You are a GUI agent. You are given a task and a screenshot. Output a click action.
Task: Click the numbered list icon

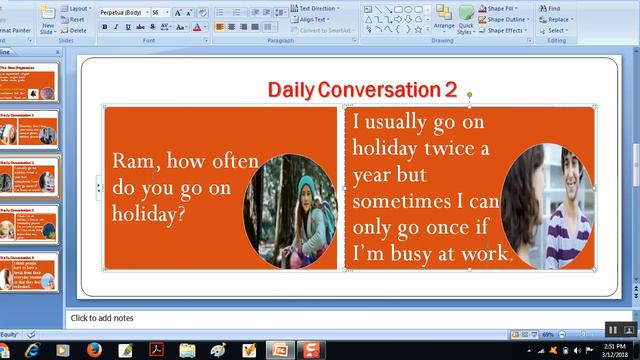tap(236, 13)
